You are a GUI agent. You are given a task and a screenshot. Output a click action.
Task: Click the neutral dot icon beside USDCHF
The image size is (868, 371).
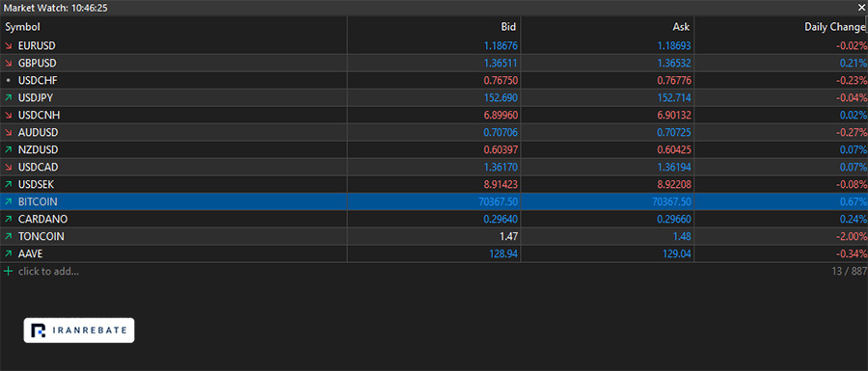coord(9,81)
